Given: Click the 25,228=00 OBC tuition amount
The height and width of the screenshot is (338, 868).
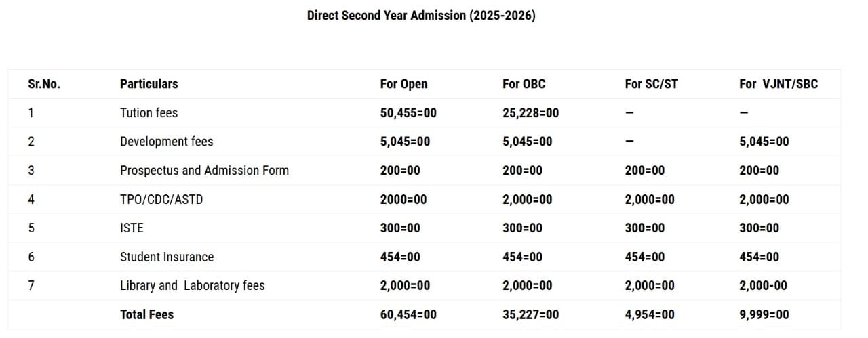Looking at the screenshot, I should (530, 113).
